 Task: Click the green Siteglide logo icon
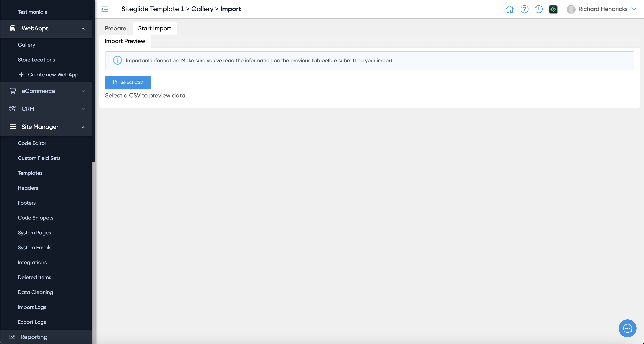[x=553, y=9]
